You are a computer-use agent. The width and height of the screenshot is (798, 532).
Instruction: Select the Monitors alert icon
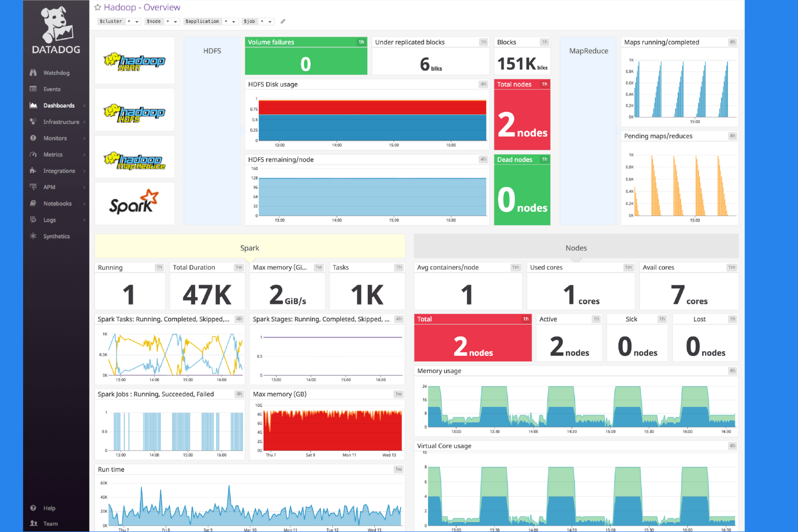point(33,138)
